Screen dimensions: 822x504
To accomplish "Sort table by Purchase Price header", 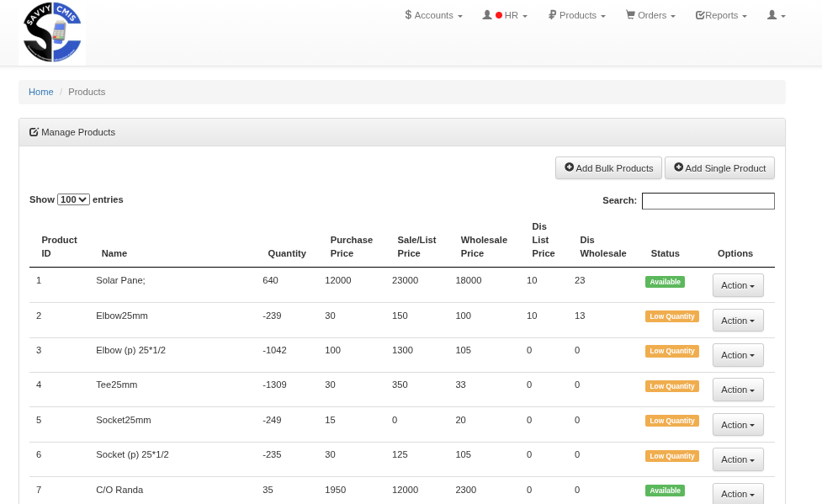I will coord(351,247).
